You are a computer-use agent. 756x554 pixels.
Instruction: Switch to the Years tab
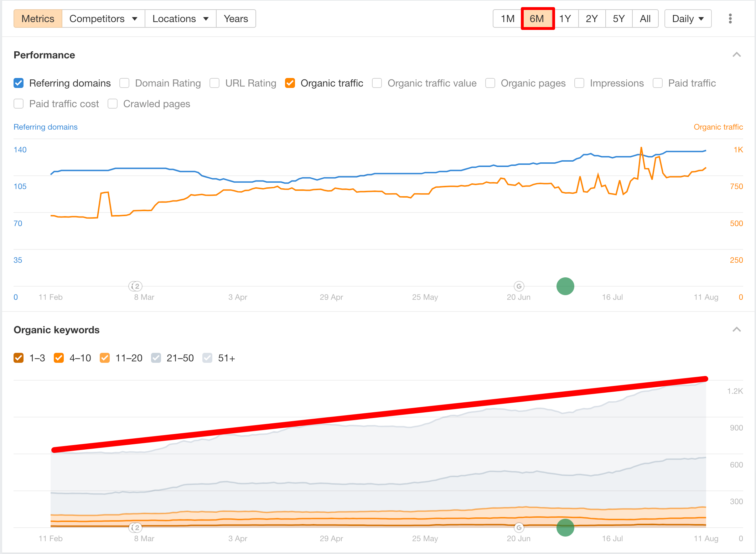(x=236, y=19)
